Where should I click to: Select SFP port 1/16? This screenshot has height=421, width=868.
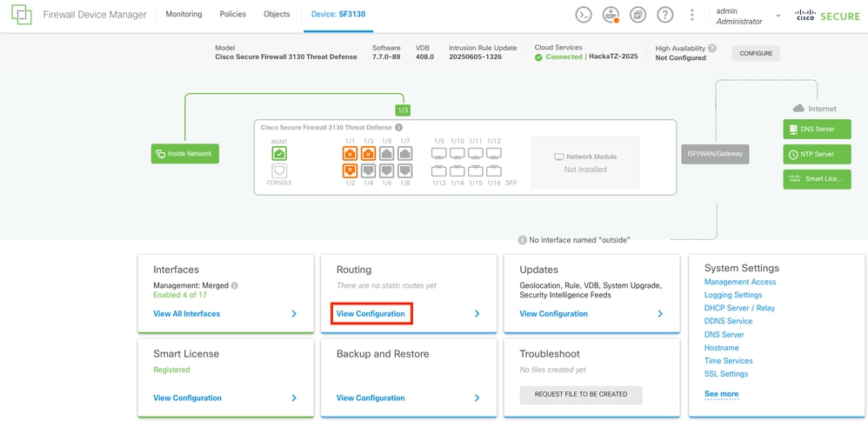click(x=494, y=170)
